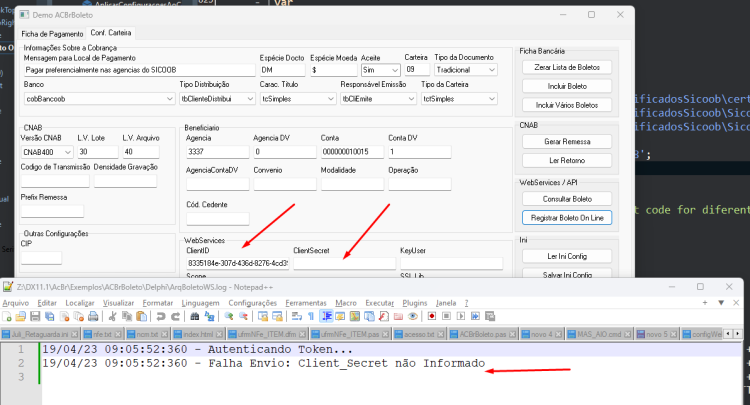750x405 pixels.
Task: Toggle the file monitoring eye icon
Action: tap(413, 317)
